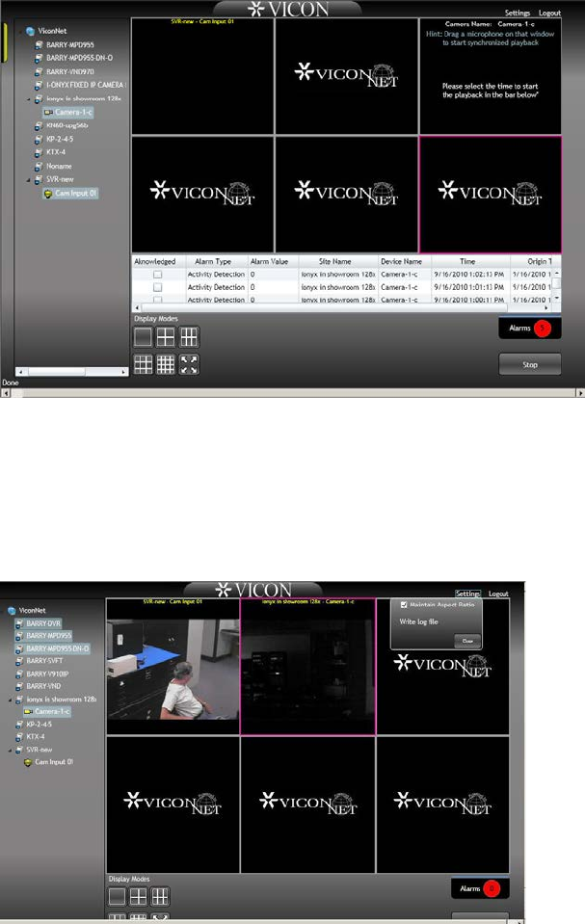Viewport: 585px width, 924px height.
Task: Click the alarm table vertical scrollbar thumb
Action: [557, 283]
